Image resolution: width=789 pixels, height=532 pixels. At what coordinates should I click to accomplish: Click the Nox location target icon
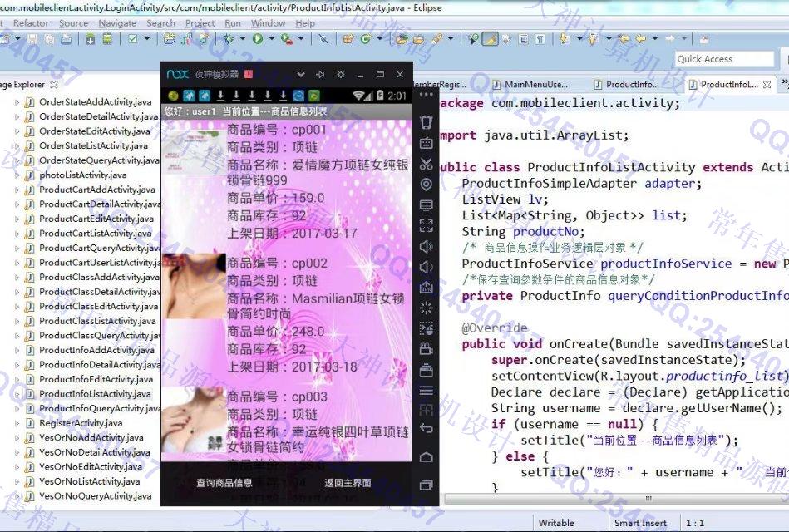tap(427, 185)
